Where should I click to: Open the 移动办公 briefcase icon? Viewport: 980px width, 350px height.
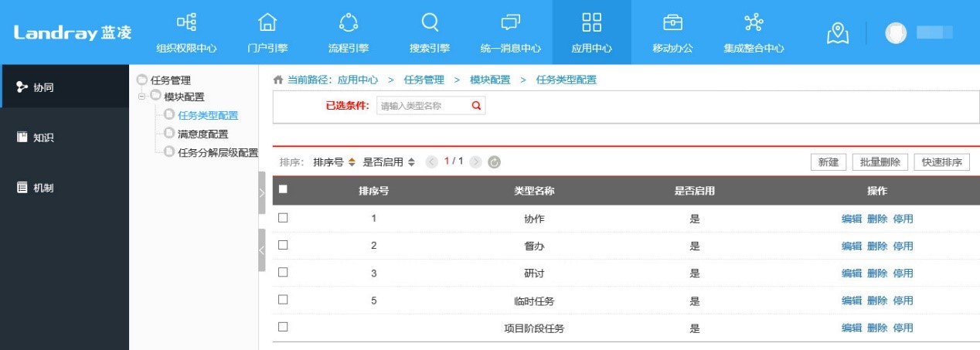pos(672,22)
